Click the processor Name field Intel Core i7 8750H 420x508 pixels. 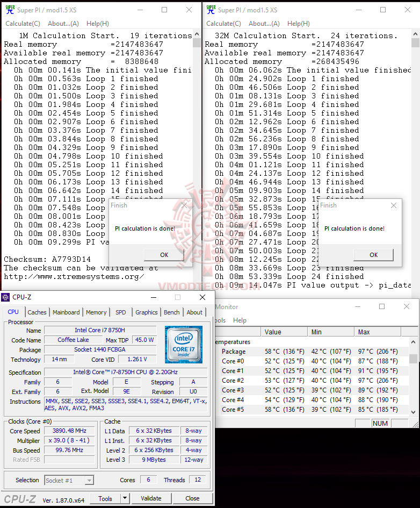pos(100,330)
